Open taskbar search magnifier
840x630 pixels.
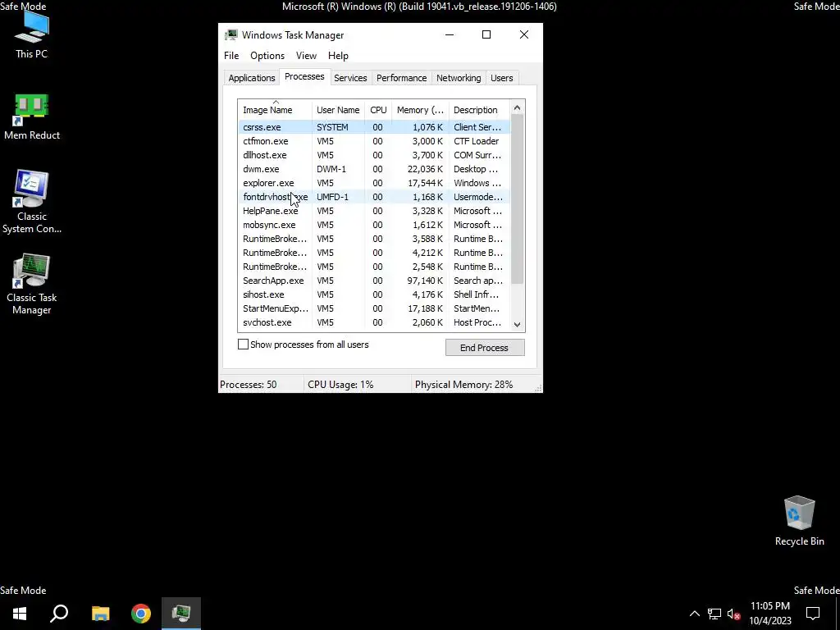coord(59,614)
